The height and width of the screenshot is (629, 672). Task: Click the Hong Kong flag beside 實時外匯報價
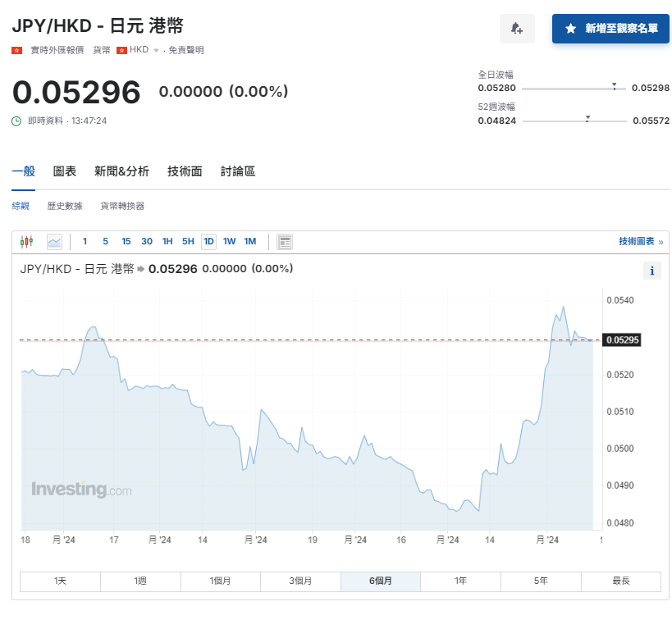(16, 49)
